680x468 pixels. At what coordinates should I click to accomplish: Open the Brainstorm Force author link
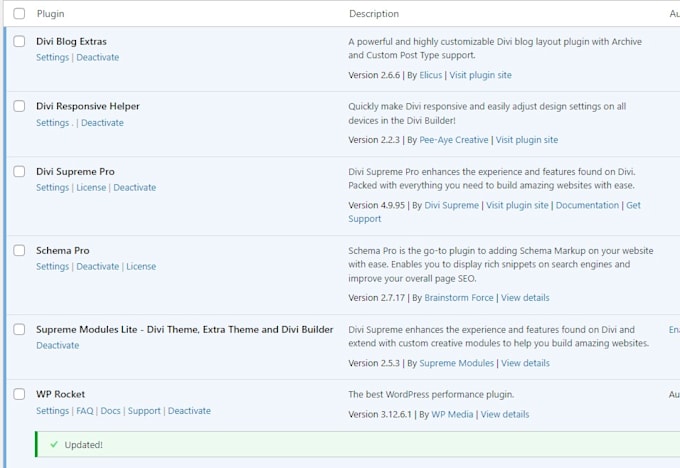point(459,298)
